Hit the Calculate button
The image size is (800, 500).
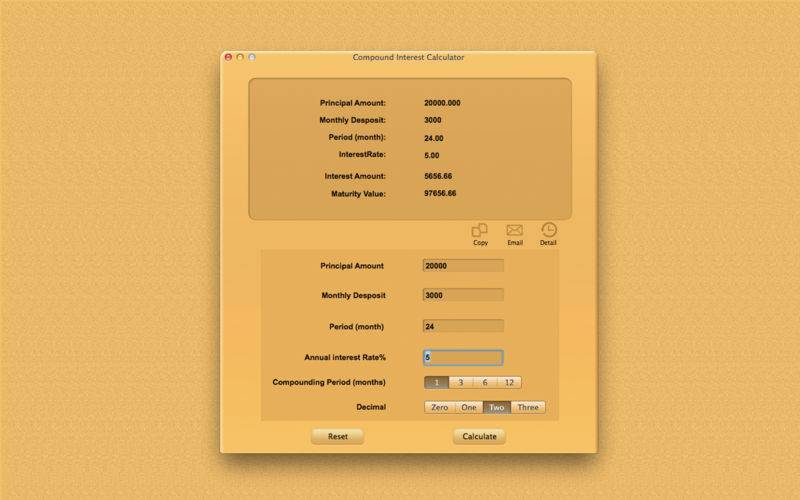(479, 437)
